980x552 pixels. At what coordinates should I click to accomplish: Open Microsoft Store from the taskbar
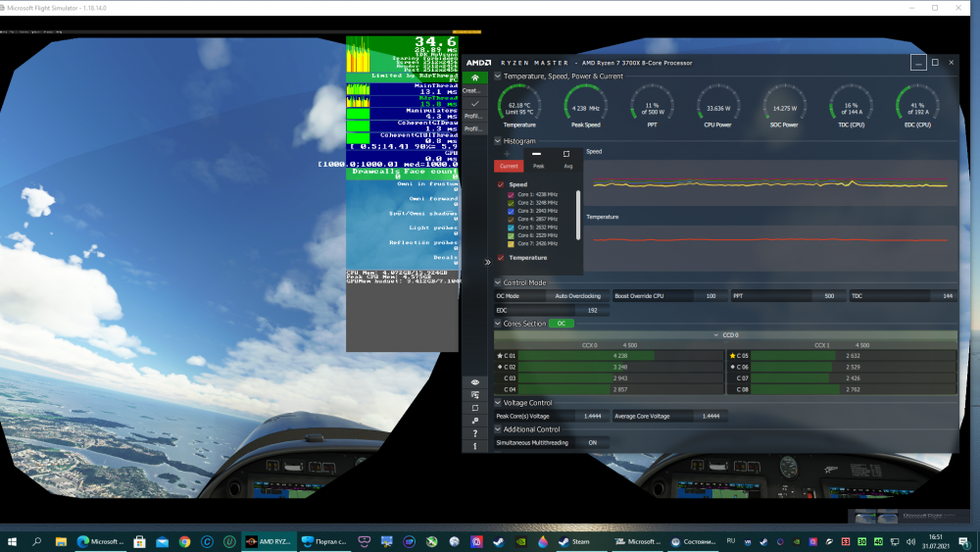point(139,542)
